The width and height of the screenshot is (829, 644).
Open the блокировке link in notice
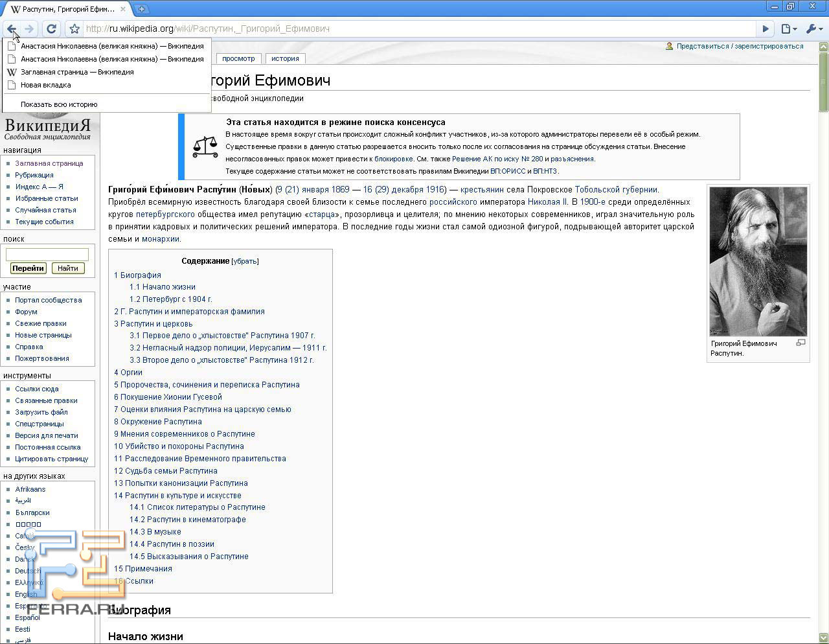coord(394,159)
